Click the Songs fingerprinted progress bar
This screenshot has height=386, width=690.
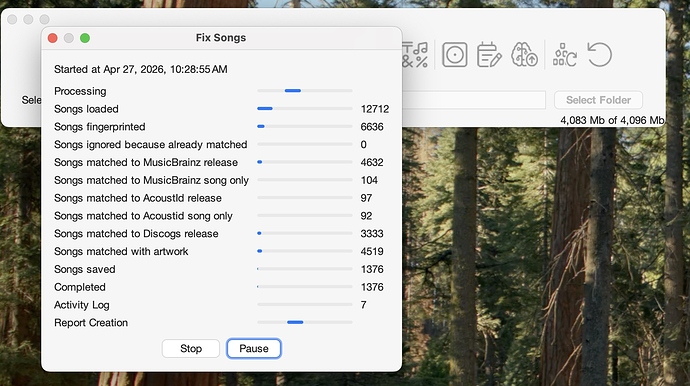tap(305, 126)
